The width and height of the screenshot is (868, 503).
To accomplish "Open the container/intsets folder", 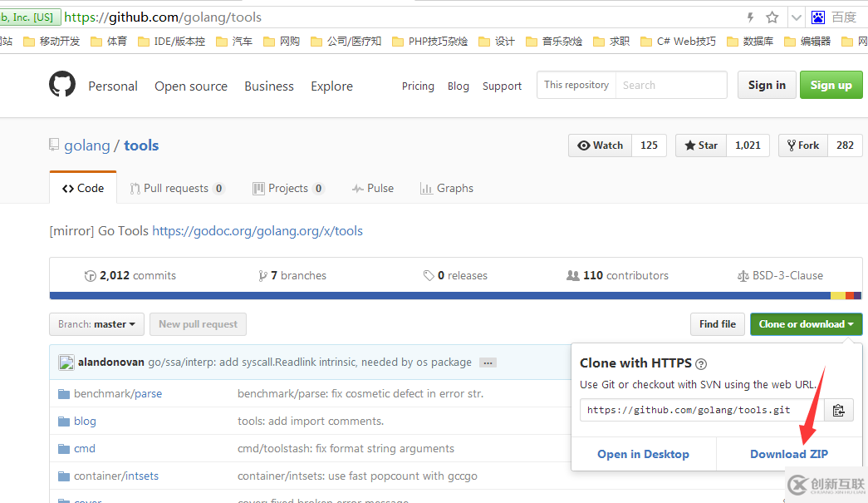I will 115,476.
